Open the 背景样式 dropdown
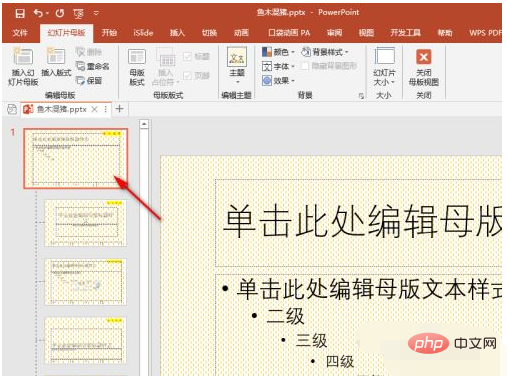 (325, 52)
